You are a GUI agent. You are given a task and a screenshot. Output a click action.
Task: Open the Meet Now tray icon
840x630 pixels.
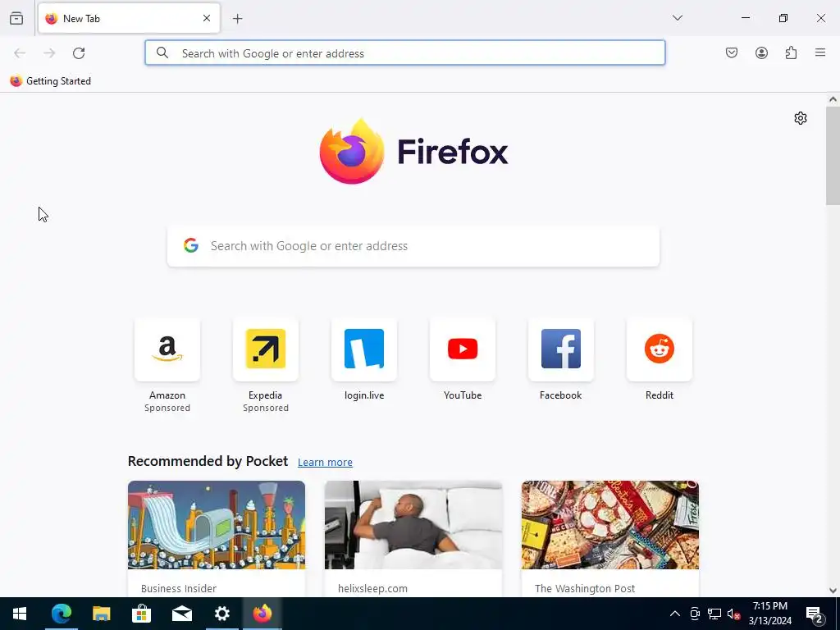695,614
